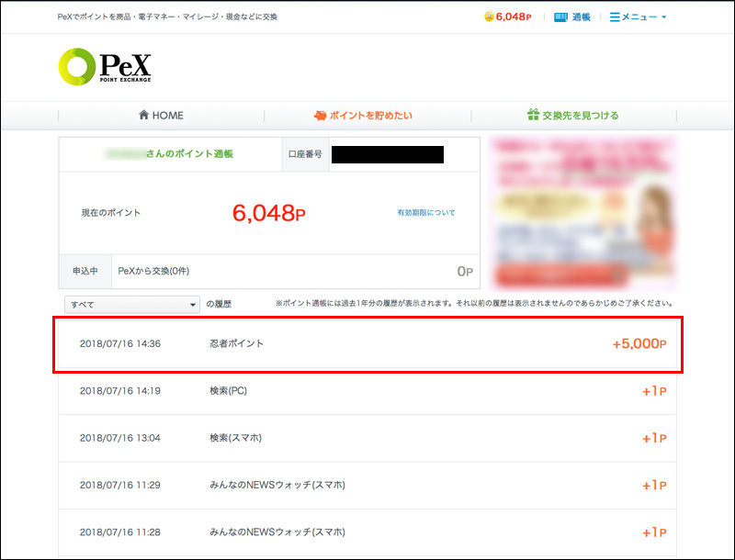
Task: Click the top tagline about PeX point exchange
Action: click(167, 17)
